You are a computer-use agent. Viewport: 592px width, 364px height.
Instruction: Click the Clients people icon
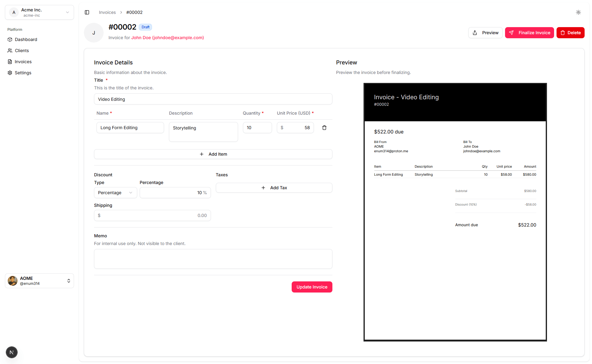[10, 51]
